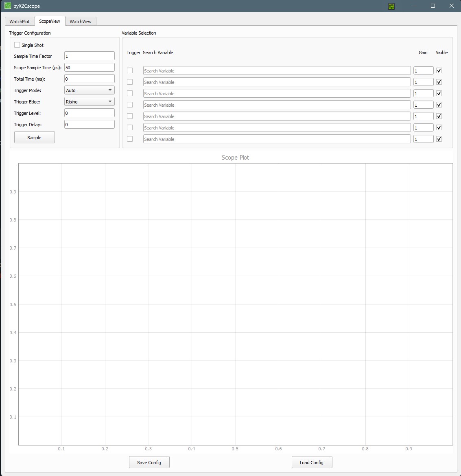Uncheck Visible for the second variable row

click(x=439, y=82)
